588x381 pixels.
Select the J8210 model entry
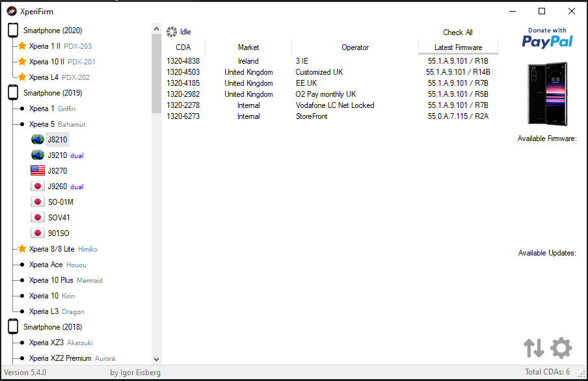(x=57, y=140)
